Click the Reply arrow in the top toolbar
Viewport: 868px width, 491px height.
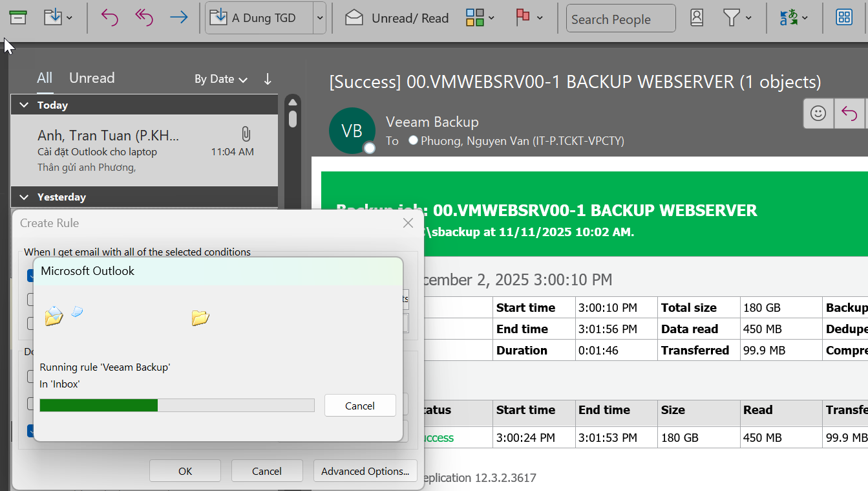coord(110,17)
